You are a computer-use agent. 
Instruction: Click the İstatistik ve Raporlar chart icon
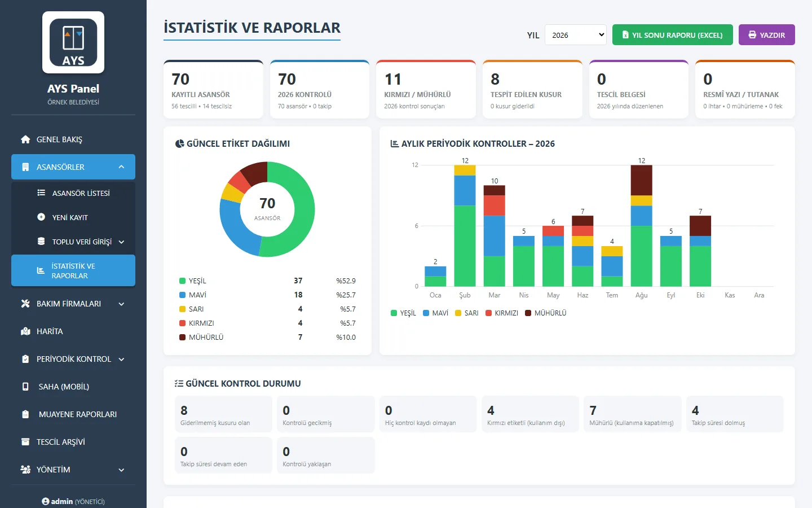click(41, 271)
